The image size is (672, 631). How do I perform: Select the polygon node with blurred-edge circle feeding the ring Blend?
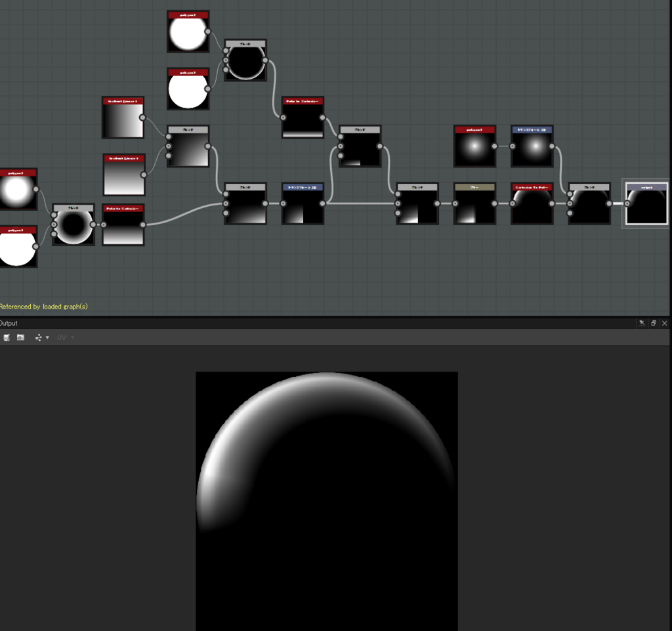188,32
